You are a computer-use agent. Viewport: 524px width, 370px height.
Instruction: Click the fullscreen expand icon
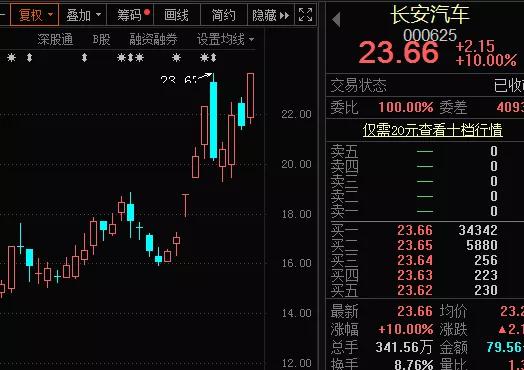click(305, 15)
